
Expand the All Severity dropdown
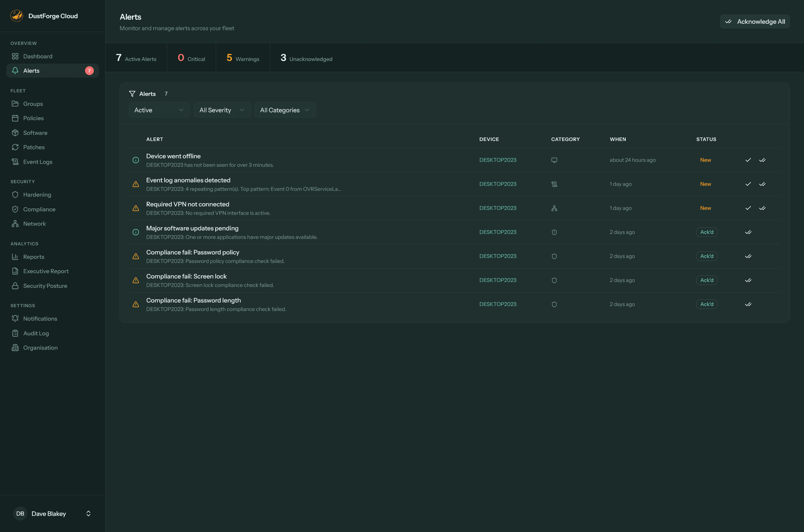coord(222,110)
